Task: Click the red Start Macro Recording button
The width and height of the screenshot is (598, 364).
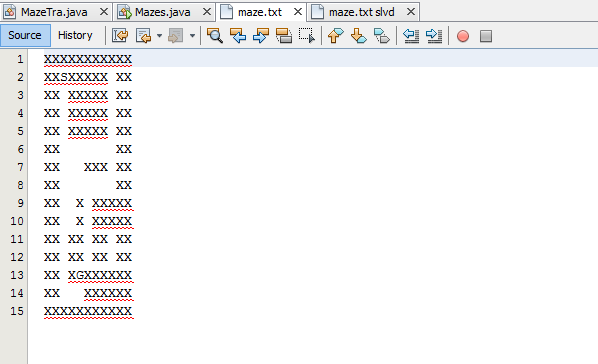Action: click(x=463, y=36)
